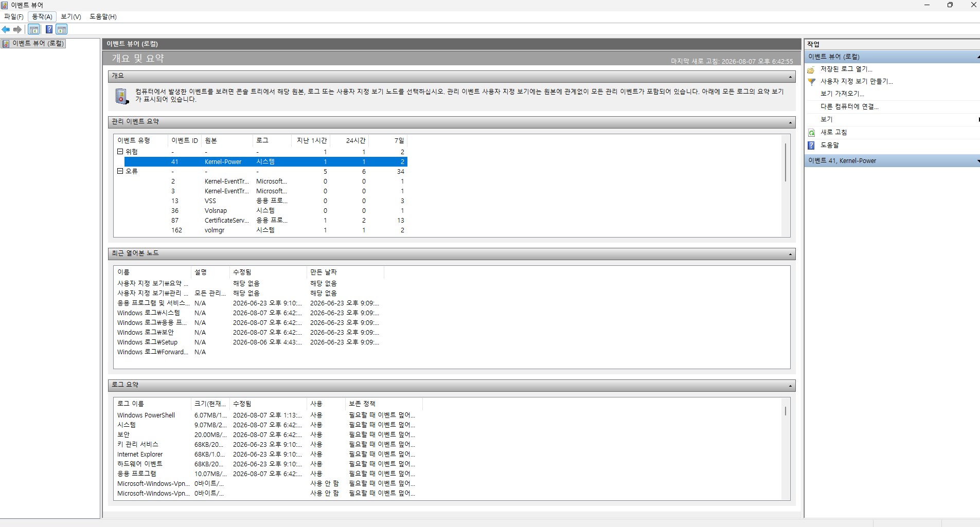Sort by the 지난 1시간 column header
The width and height of the screenshot is (980, 527).
tap(312, 140)
